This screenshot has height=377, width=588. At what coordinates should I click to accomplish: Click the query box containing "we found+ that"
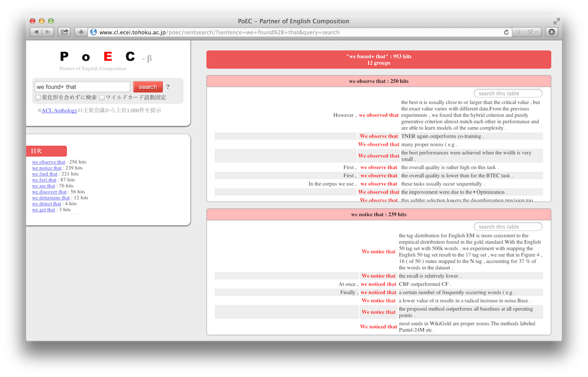[82, 87]
